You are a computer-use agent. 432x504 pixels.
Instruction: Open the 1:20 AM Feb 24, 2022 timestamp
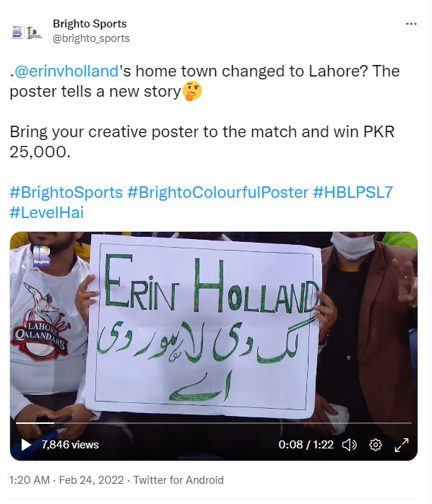coord(66,480)
